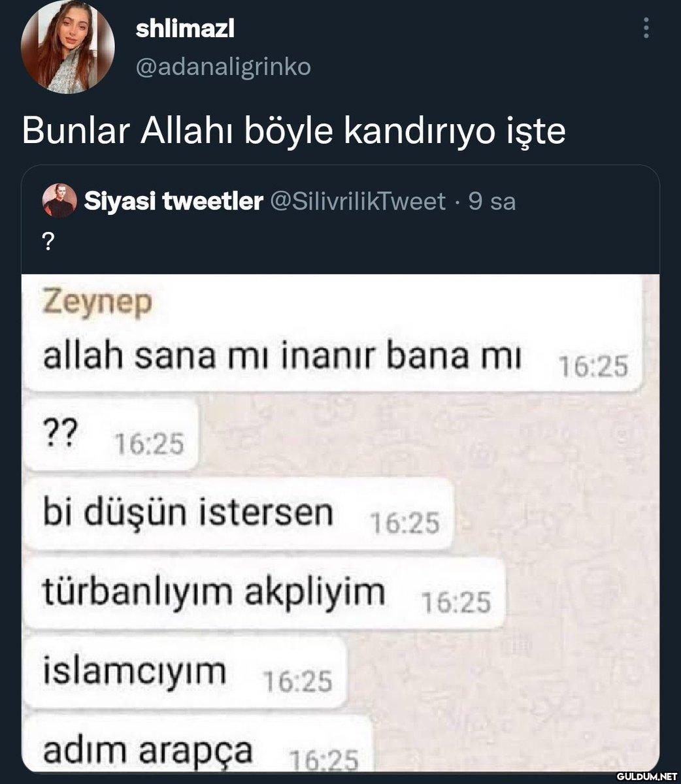Click the Siyasi tweetler account name
The height and width of the screenshot is (784, 681).
click(x=174, y=201)
